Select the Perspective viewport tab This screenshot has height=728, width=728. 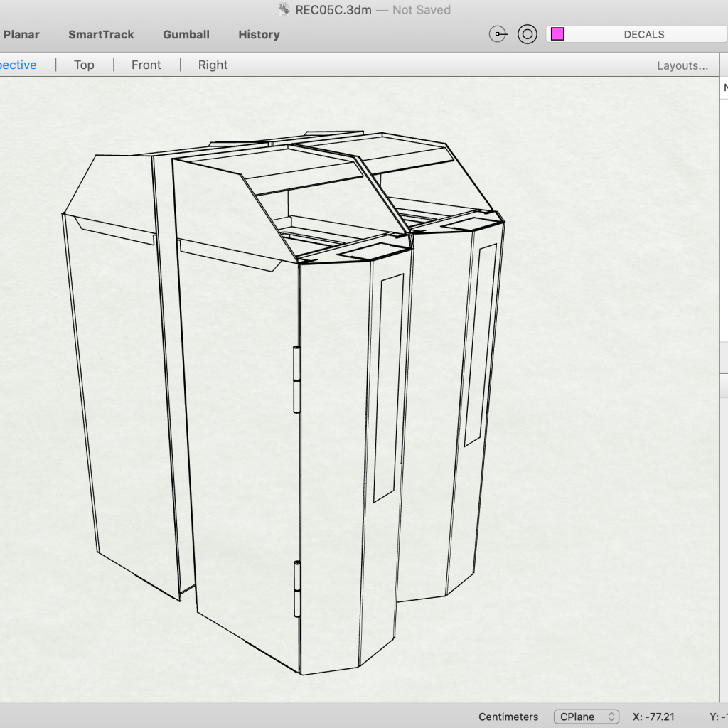pos(18,65)
